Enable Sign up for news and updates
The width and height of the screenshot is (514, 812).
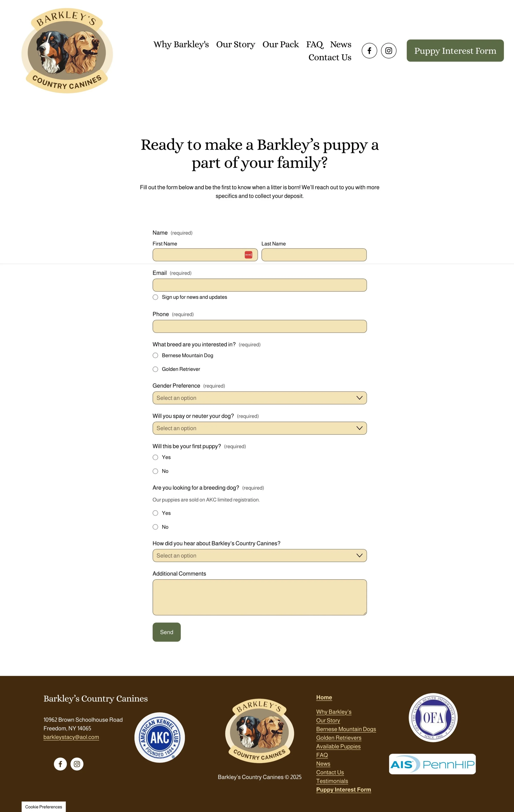tap(155, 297)
